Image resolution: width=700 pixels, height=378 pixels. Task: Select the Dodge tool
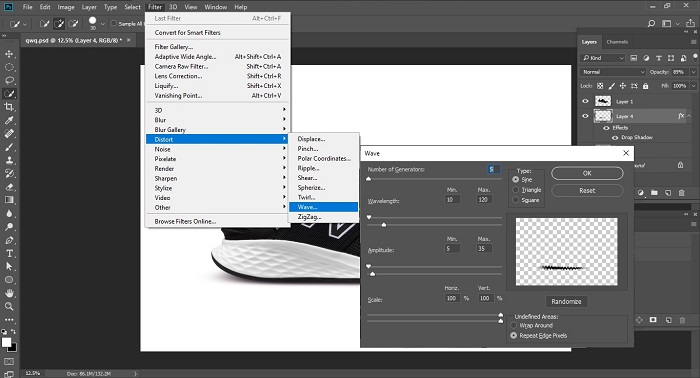coord(9,227)
